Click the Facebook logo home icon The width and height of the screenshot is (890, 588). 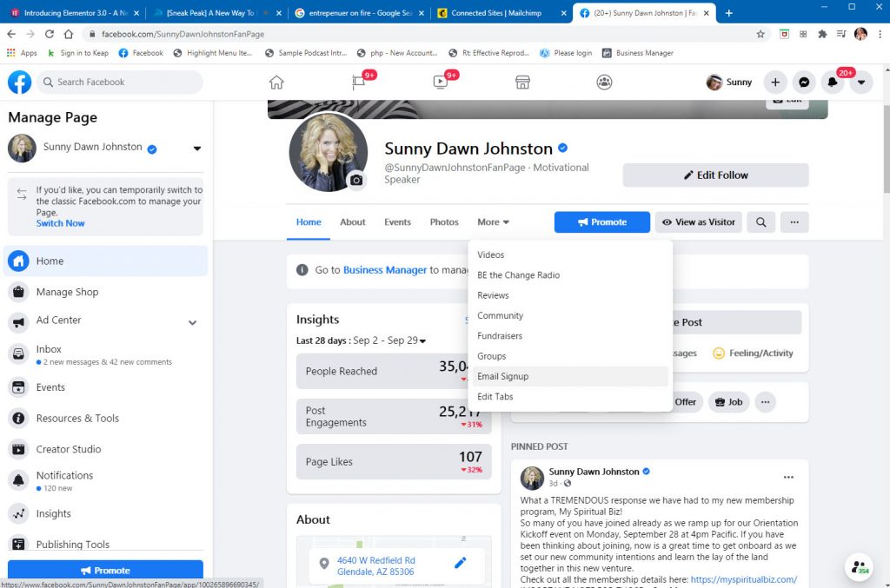pyautogui.click(x=20, y=83)
